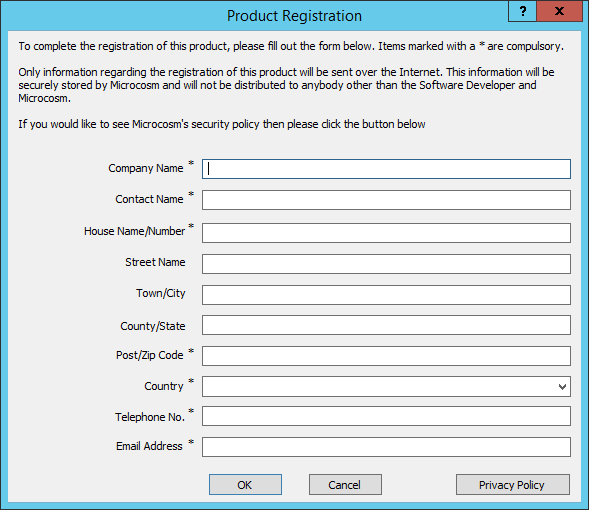Screen dimensions: 589x510
Task: Click the Telephone No. input field
Action: (386, 416)
